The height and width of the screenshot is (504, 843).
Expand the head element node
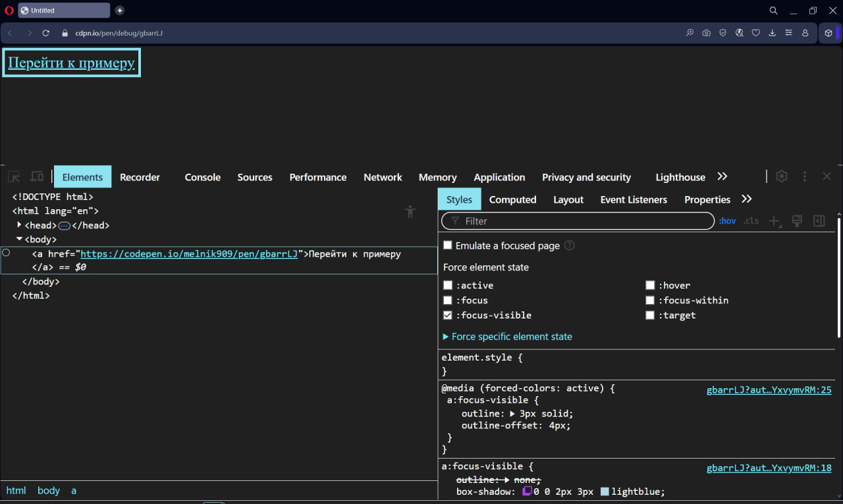click(20, 225)
